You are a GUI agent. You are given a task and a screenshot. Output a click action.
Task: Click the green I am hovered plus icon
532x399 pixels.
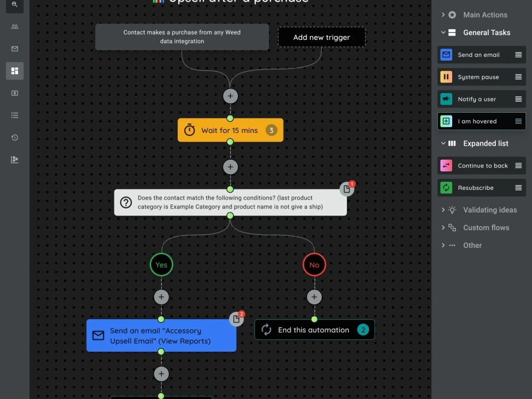(446, 121)
